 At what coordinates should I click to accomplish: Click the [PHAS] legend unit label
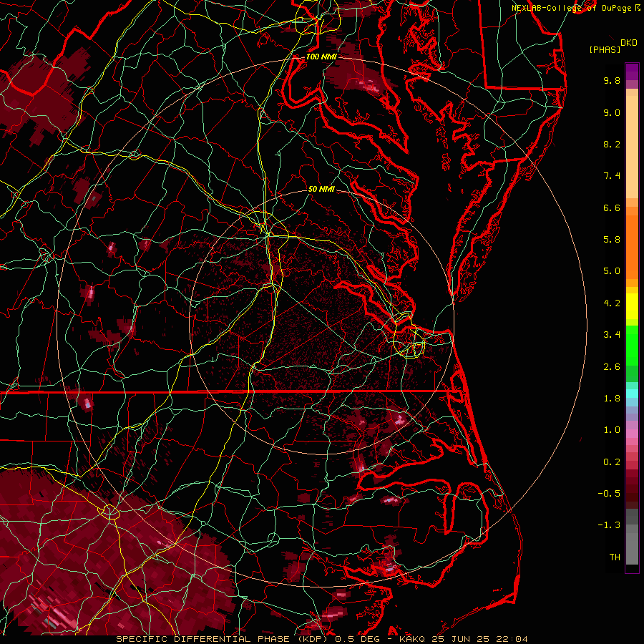click(x=605, y=50)
